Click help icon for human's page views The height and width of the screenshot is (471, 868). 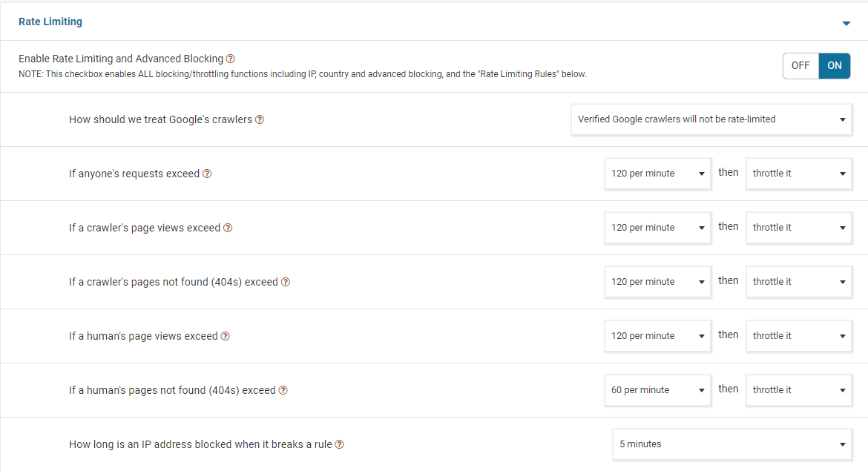[x=226, y=336]
